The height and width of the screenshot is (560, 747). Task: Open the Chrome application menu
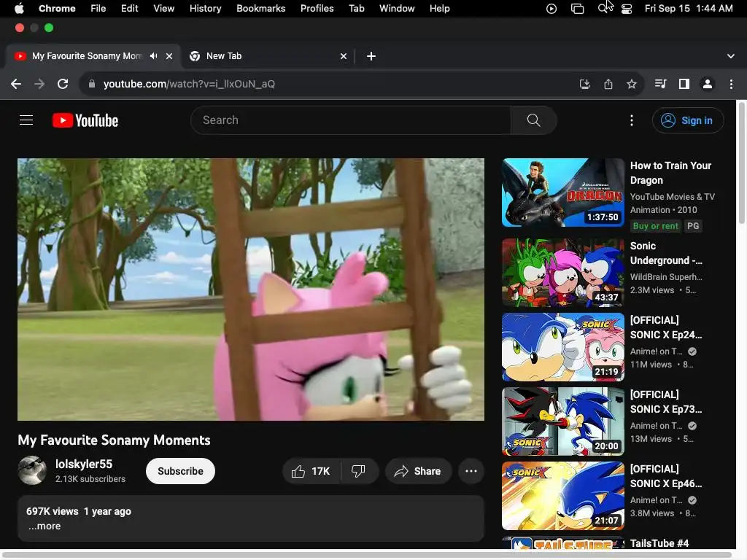pos(57,9)
